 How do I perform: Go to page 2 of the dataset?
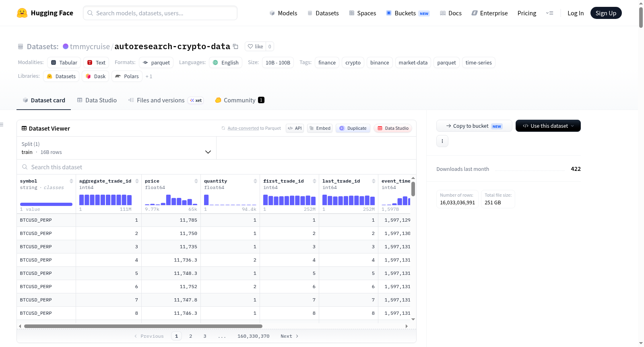coord(191,336)
